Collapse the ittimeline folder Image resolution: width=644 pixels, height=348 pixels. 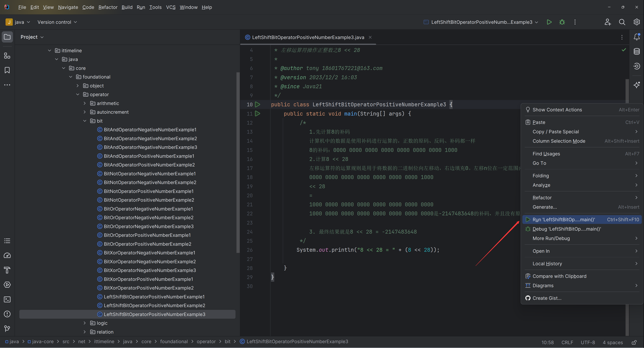[49, 50]
